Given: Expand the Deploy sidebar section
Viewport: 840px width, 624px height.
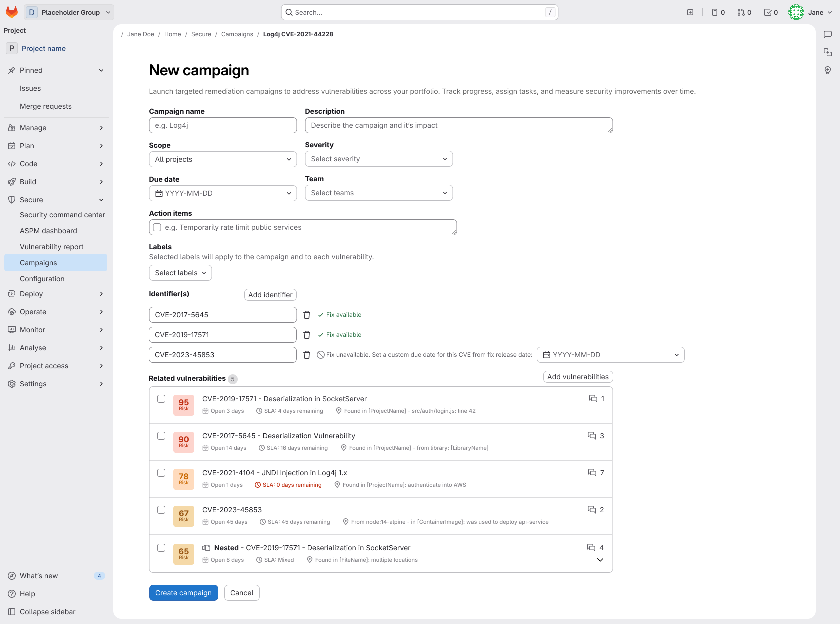Looking at the screenshot, I should coord(56,294).
